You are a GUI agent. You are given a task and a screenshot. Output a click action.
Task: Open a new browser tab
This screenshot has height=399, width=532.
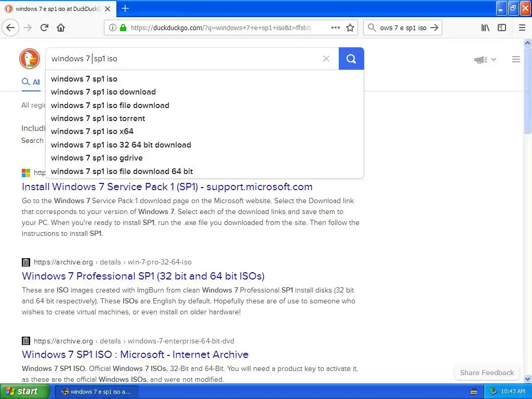[x=125, y=8]
